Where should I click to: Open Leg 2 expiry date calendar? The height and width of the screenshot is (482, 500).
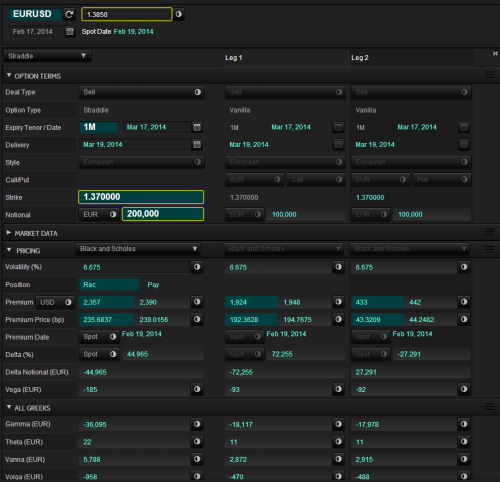tap(464, 127)
